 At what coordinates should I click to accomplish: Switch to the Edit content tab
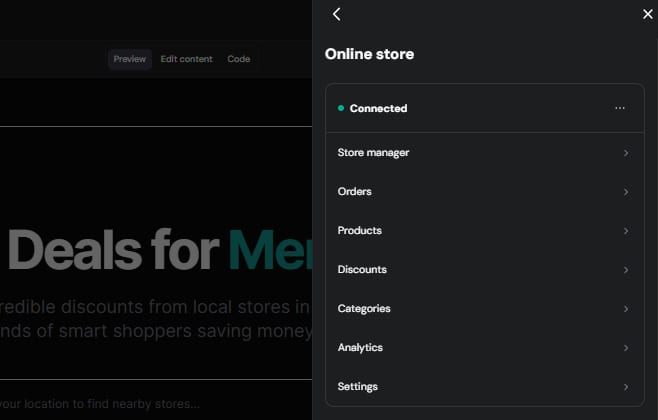[186, 59]
